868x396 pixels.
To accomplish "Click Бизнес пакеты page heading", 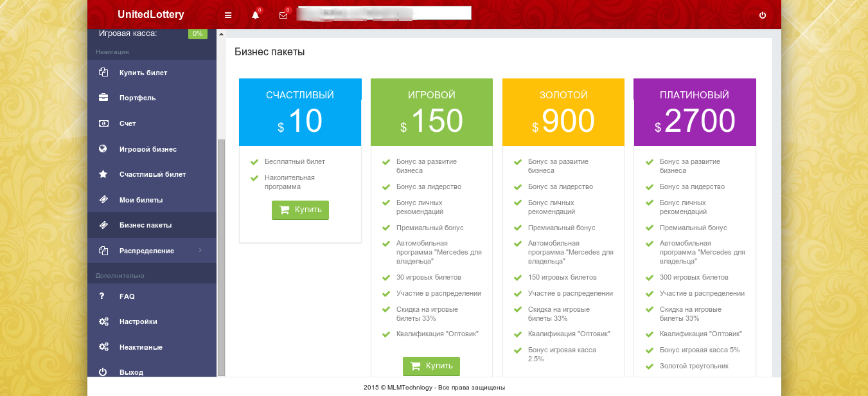I will [269, 52].
